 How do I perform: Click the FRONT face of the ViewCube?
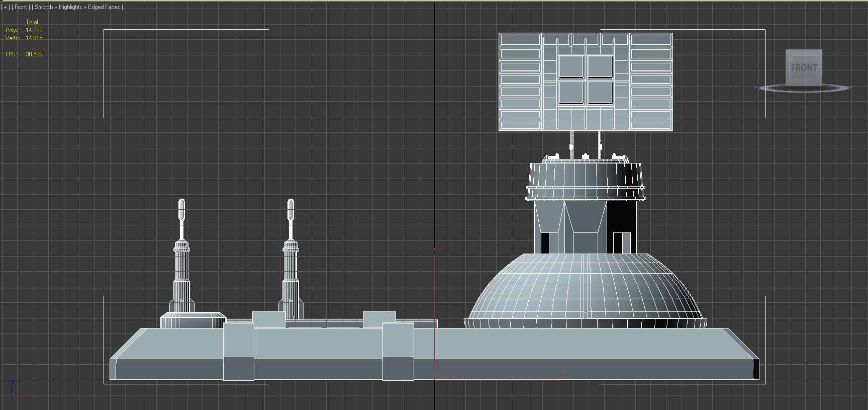[804, 67]
